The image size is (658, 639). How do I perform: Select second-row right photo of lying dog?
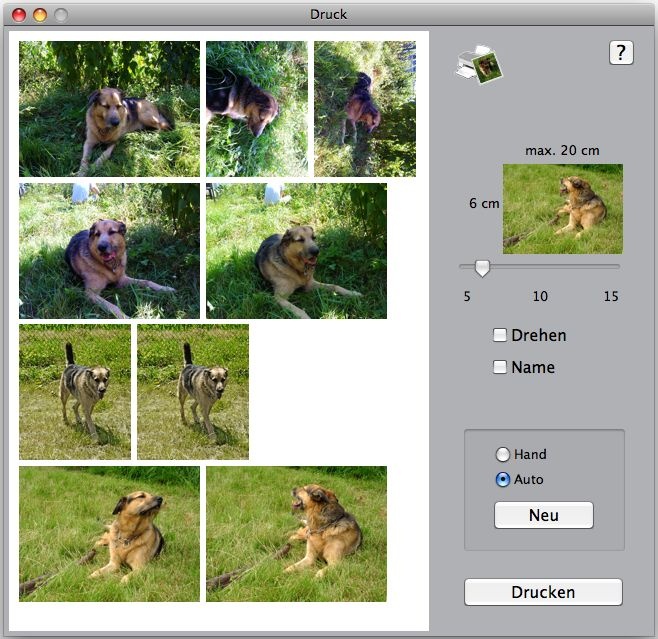[296, 250]
